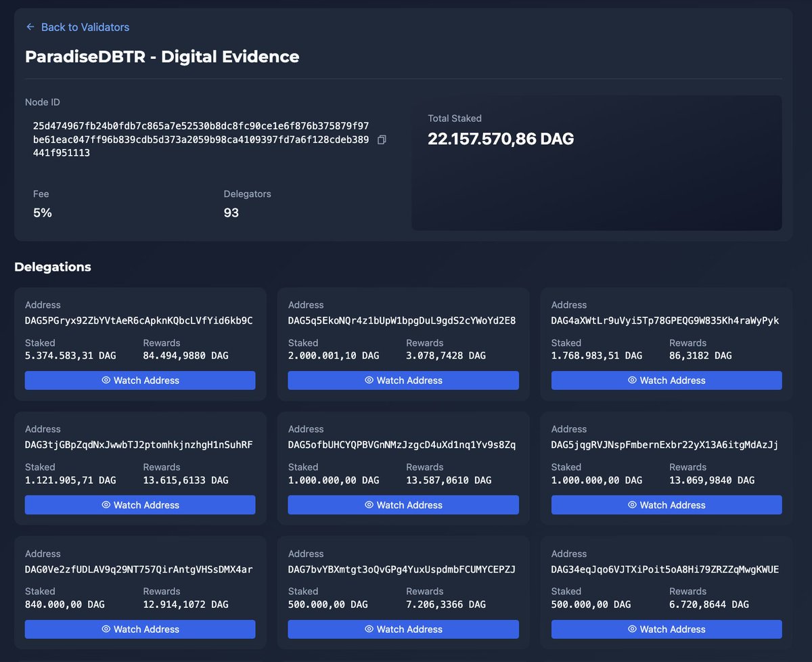This screenshot has width=812, height=662.
Task: Select the Node ID hash text
Action: point(201,139)
